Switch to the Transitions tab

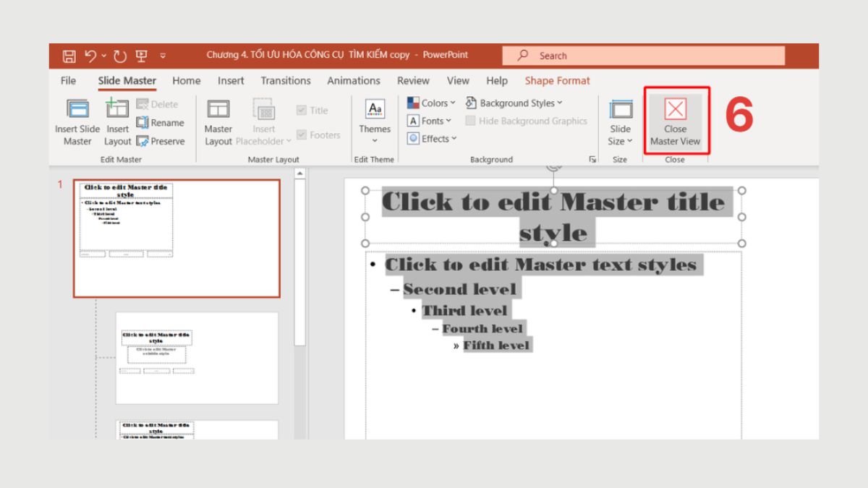point(286,81)
